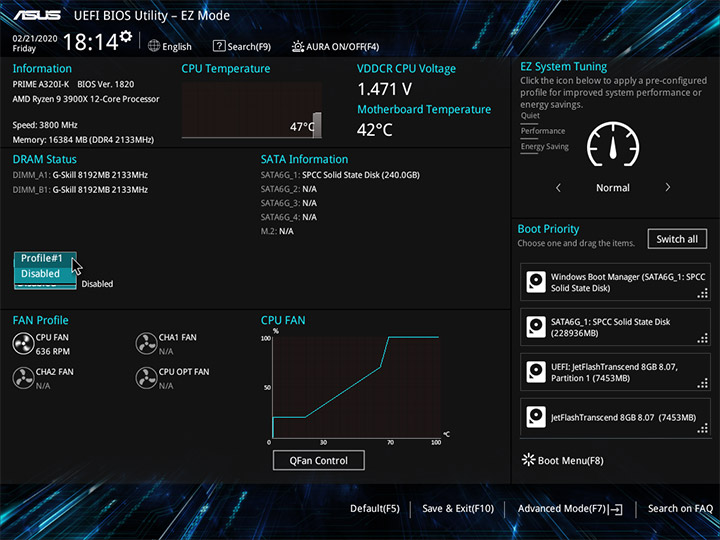Load Default(F5) settings

tap(375, 508)
